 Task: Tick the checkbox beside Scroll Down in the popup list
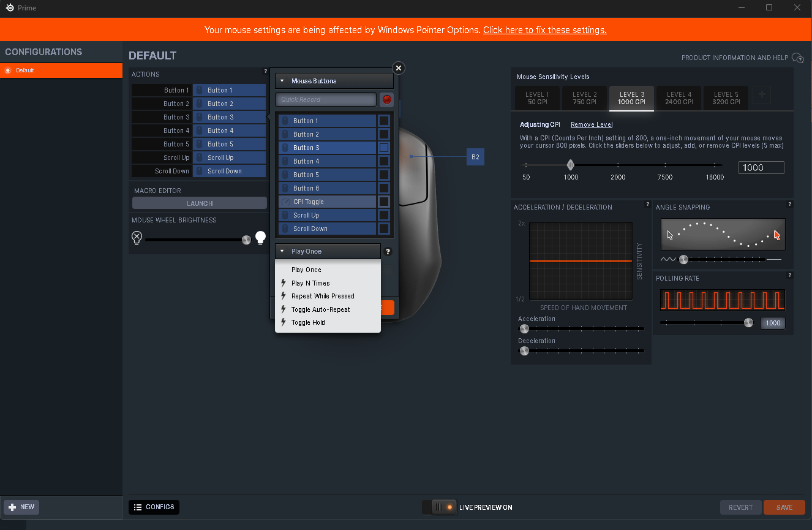pyautogui.click(x=384, y=229)
